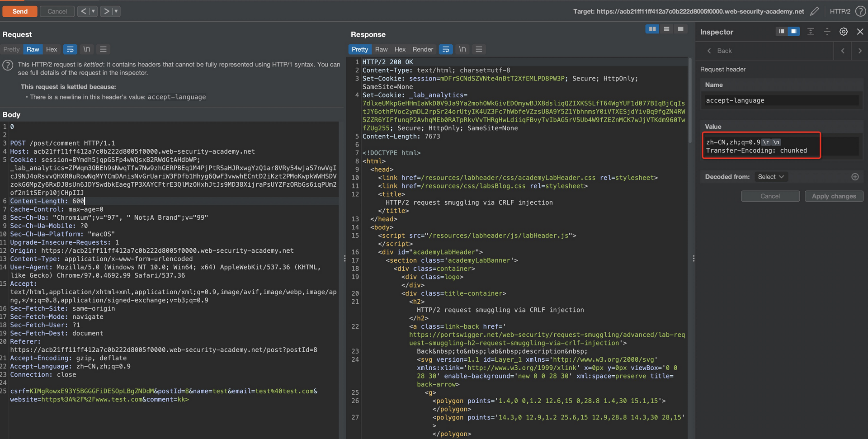Open the Response panel hamburger menu
Image resolution: width=868 pixels, height=439 pixels.
479,49
